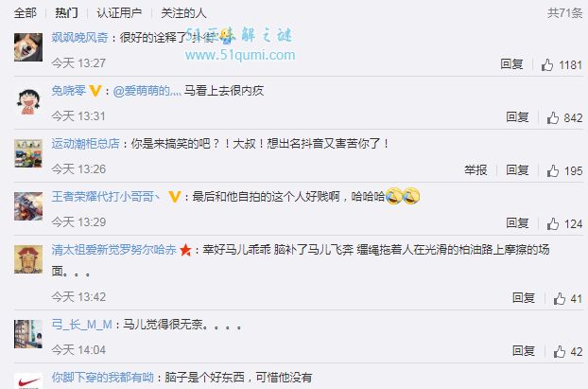Click thumbs-up on 弓_长_M_M's comment
The image size is (588, 389).
click(x=559, y=351)
